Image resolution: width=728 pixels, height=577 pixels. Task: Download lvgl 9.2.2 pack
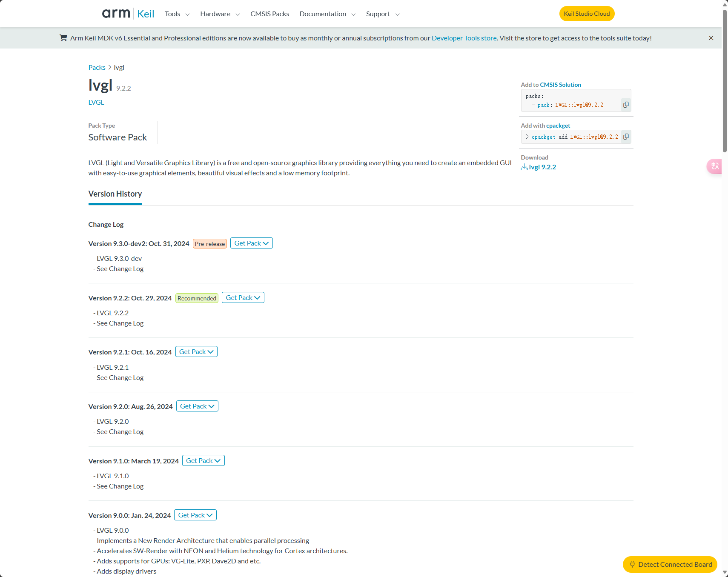pos(542,167)
